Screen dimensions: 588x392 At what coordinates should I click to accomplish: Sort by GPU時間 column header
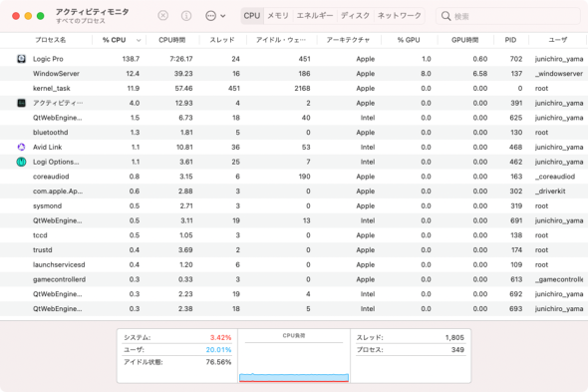[464, 40]
